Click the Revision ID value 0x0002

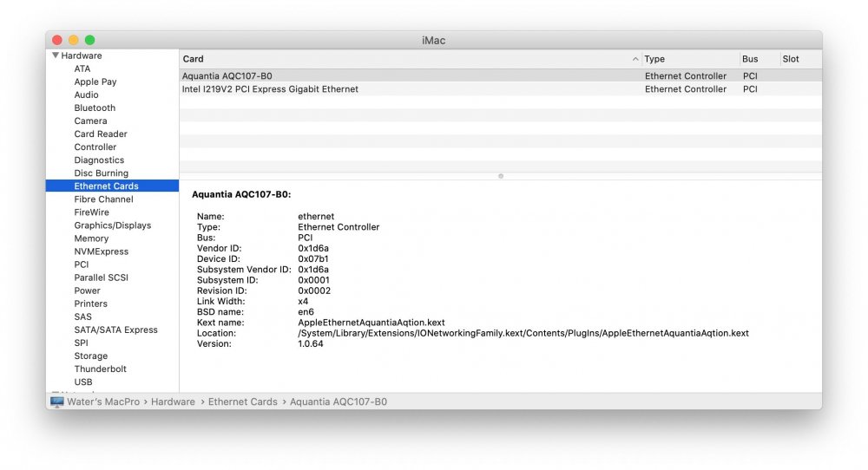(314, 290)
